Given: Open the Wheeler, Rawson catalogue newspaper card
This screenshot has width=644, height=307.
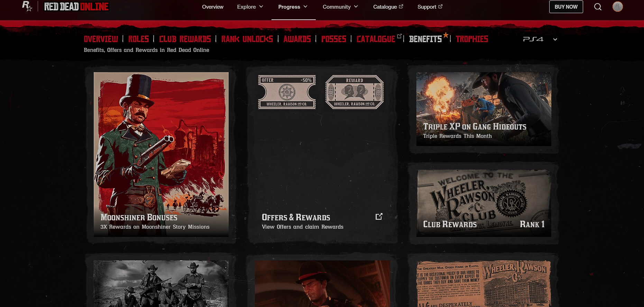Looking at the screenshot, I should pyautogui.click(x=484, y=284).
